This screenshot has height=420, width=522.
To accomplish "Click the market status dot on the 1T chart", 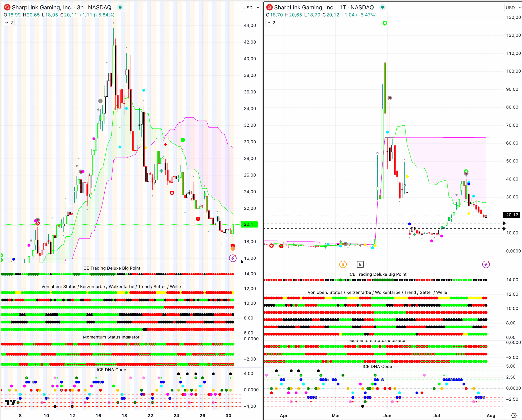I will [x=382, y=8].
